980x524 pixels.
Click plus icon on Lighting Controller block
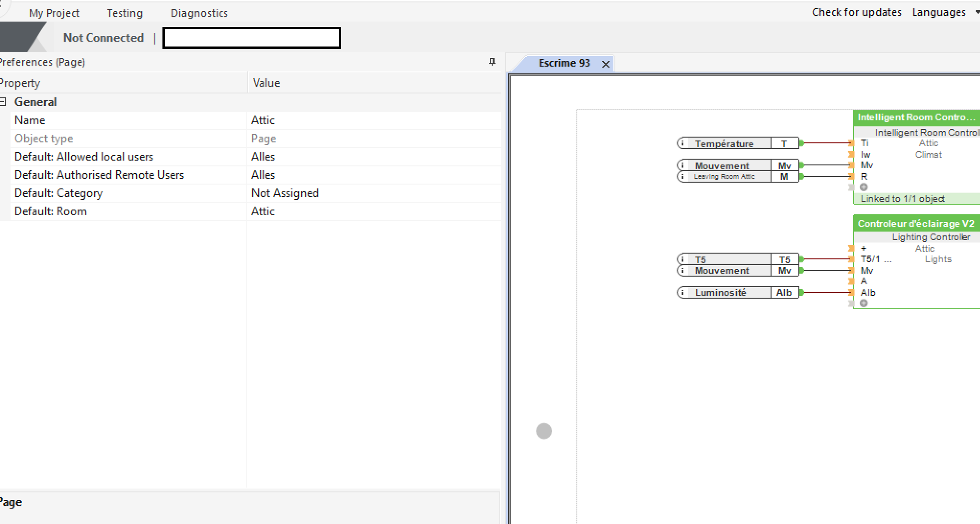(x=864, y=303)
